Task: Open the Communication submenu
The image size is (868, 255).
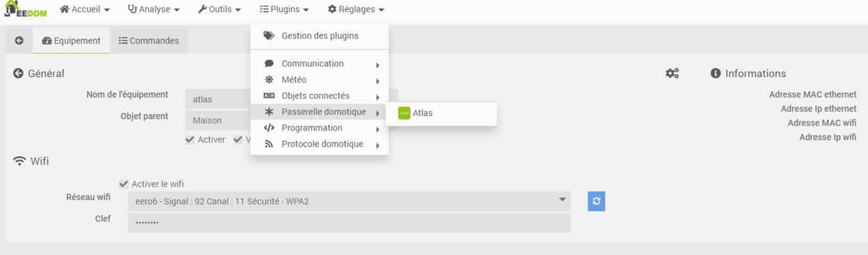Action: tap(320, 64)
